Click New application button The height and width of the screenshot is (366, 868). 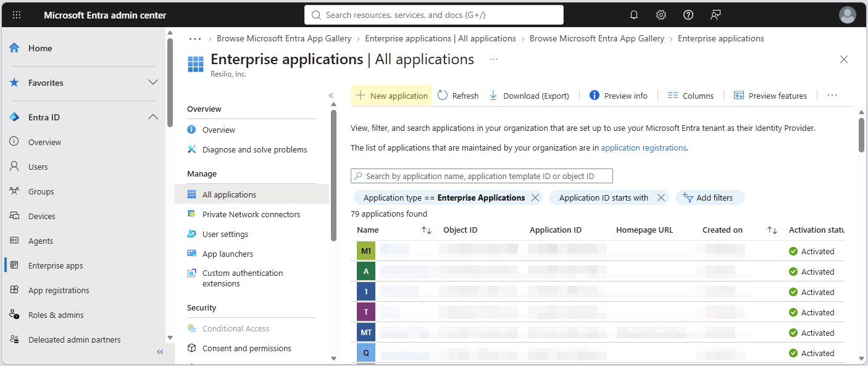click(x=392, y=96)
